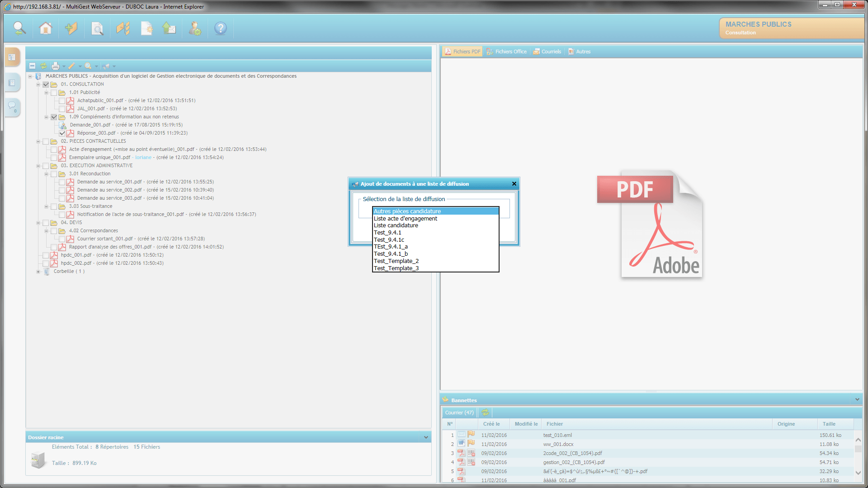868x488 pixels.
Task: Choose Test_Template_2 in the diffusion list
Action: pos(396,261)
